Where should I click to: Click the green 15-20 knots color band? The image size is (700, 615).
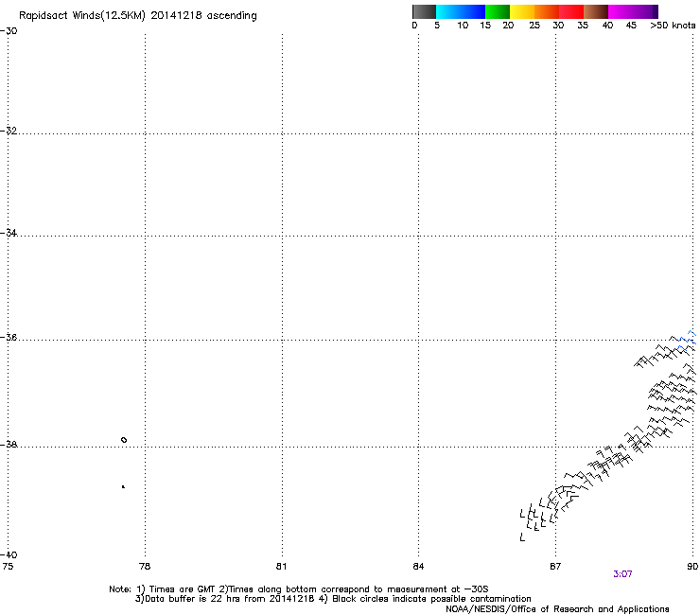click(x=498, y=11)
